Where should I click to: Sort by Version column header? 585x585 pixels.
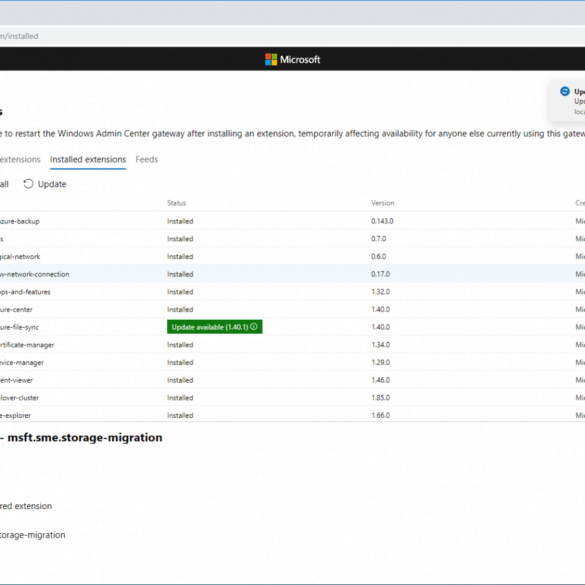pos(382,203)
